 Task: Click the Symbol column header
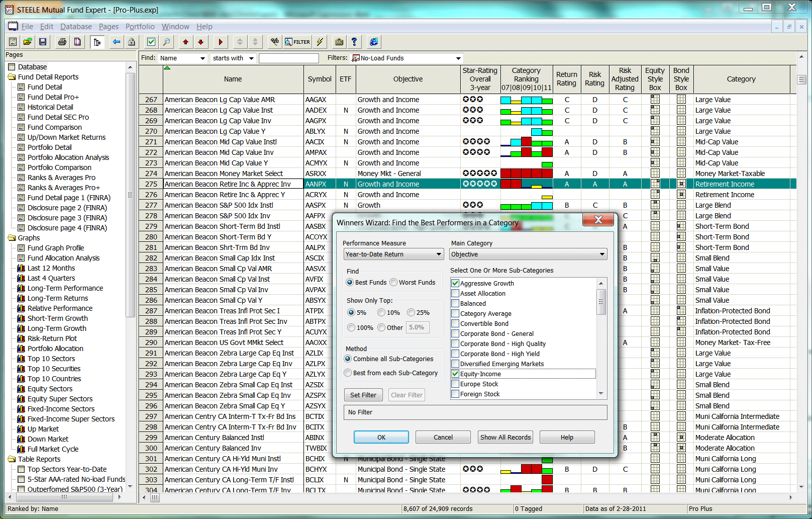tap(320, 79)
